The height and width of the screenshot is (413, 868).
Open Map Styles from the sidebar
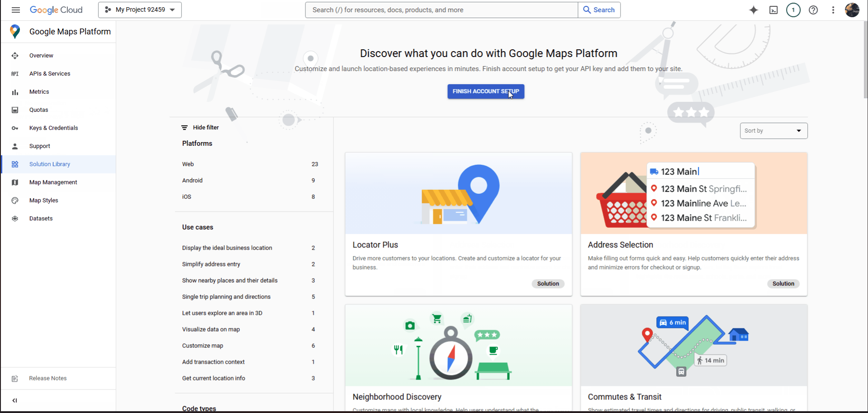tap(43, 201)
